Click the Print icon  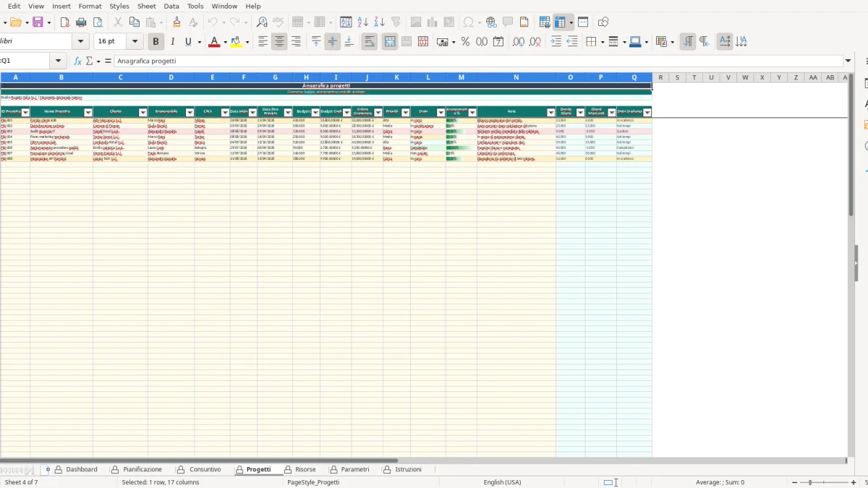[x=82, y=22]
